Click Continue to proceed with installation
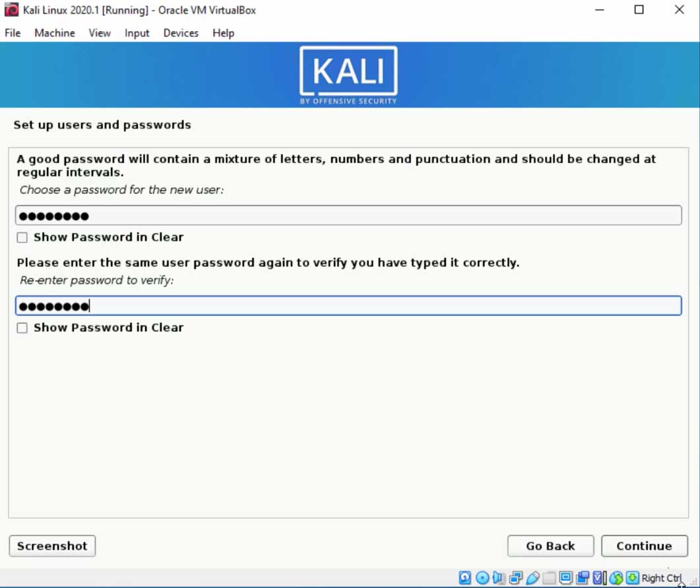700x588 pixels. pyautogui.click(x=644, y=546)
